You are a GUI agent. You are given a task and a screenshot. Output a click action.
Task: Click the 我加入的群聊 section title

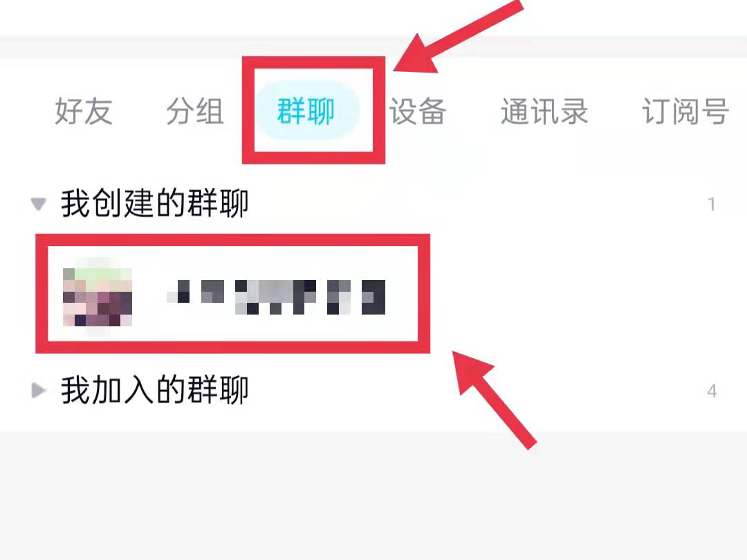pyautogui.click(x=155, y=390)
